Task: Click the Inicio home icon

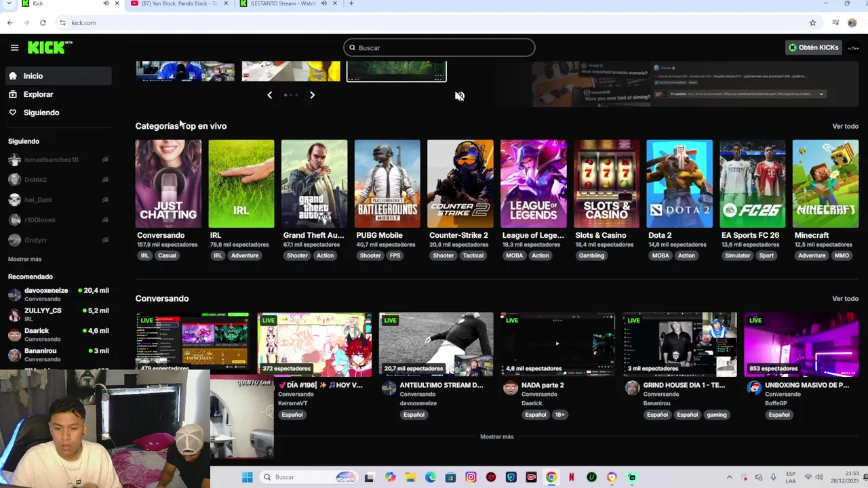Action: point(13,76)
